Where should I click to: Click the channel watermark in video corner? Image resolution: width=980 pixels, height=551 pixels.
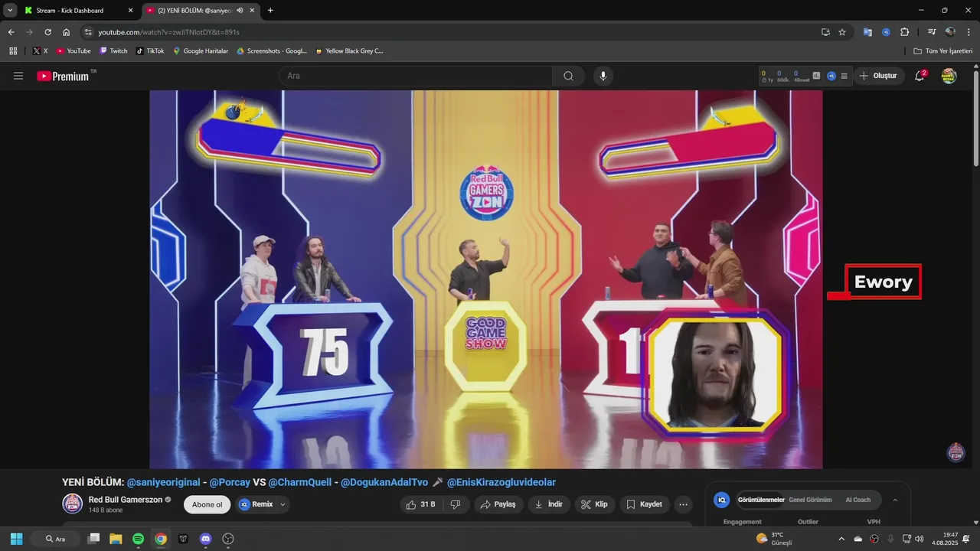point(956,452)
